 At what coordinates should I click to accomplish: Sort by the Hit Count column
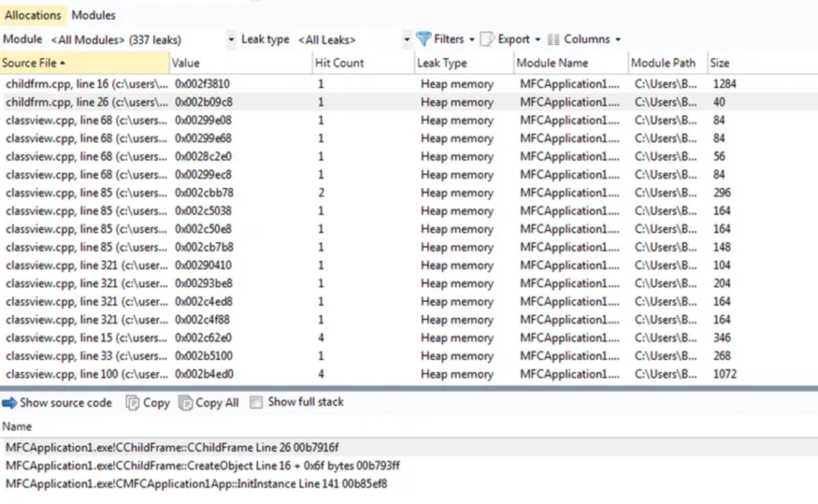[x=339, y=63]
